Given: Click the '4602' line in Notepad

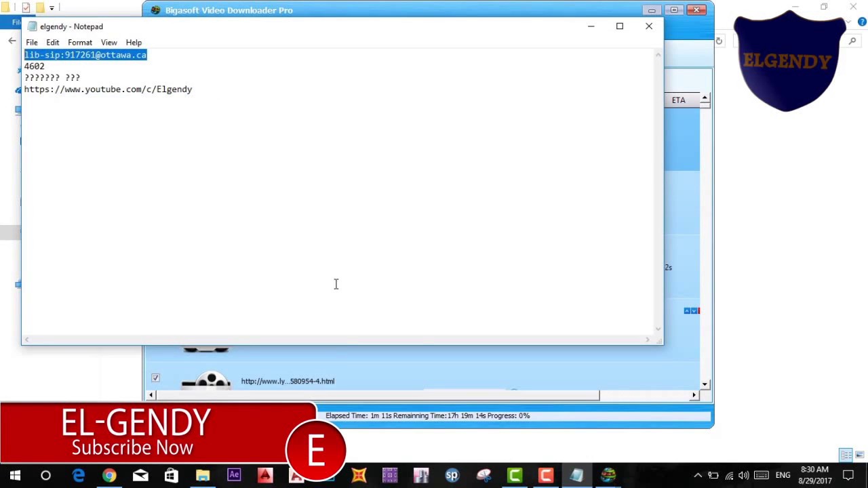Looking at the screenshot, I should [x=34, y=66].
